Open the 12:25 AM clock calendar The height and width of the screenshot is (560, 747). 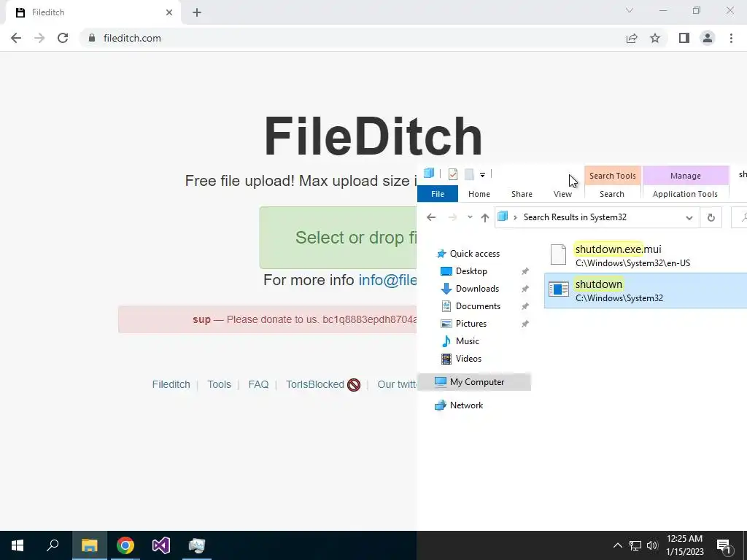pos(684,545)
